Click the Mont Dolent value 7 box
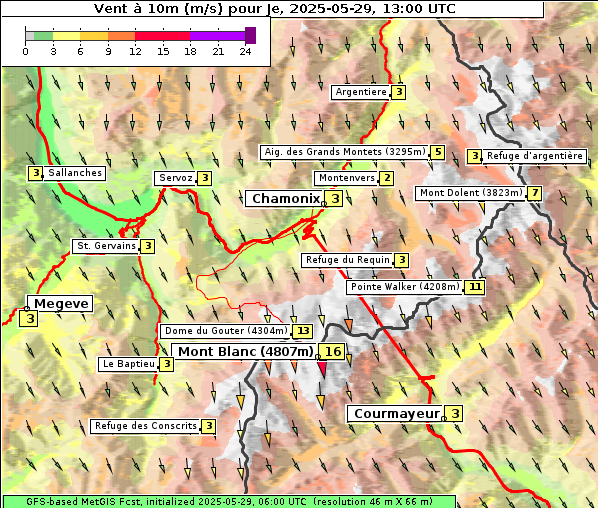The width and height of the screenshot is (598, 508). pos(534,193)
